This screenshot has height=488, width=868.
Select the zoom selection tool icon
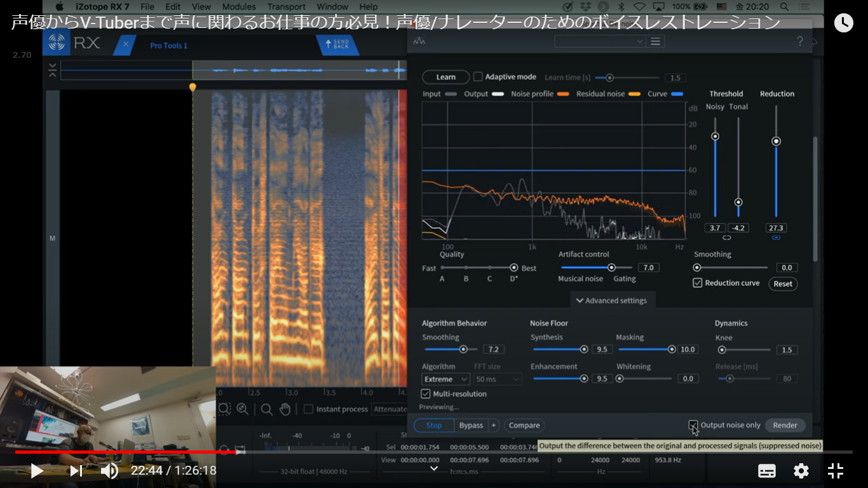[224, 409]
